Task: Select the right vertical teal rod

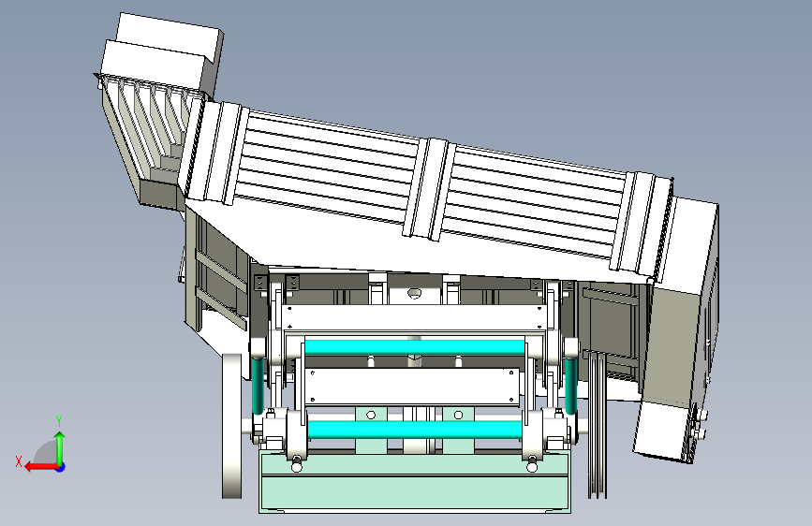Action: click(571, 385)
